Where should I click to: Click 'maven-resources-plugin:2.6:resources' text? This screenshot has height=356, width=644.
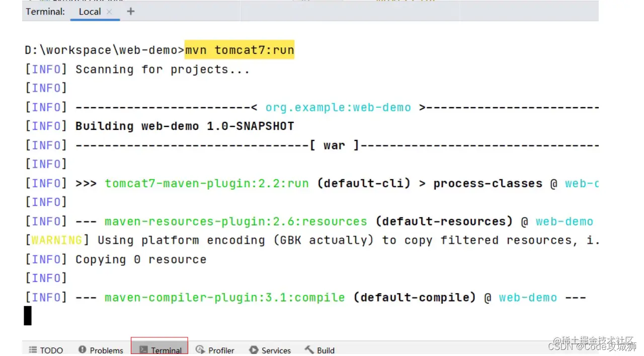click(236, 222)
